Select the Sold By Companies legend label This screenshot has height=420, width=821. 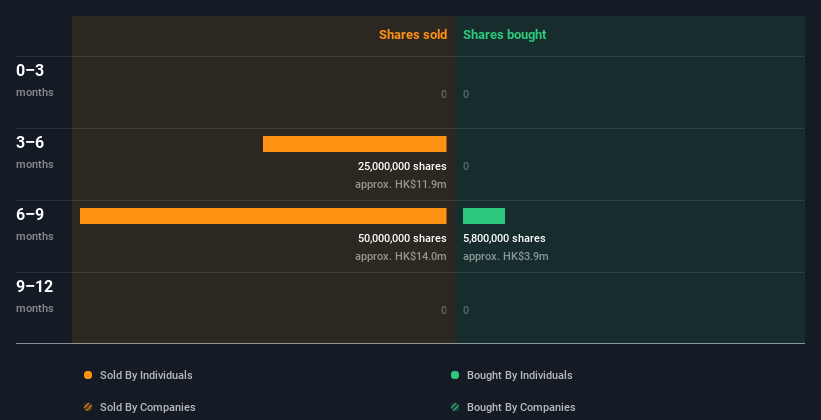coord(148,407)
